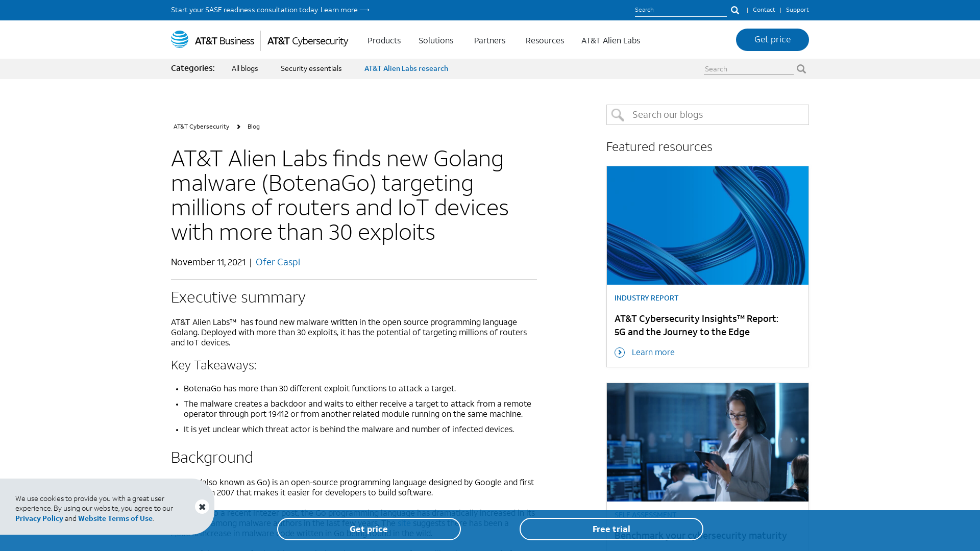Click the woman with tablet thumbnail
Viewport: 980px width, 551px height.
pyautogui.click(x=707, y=442)
